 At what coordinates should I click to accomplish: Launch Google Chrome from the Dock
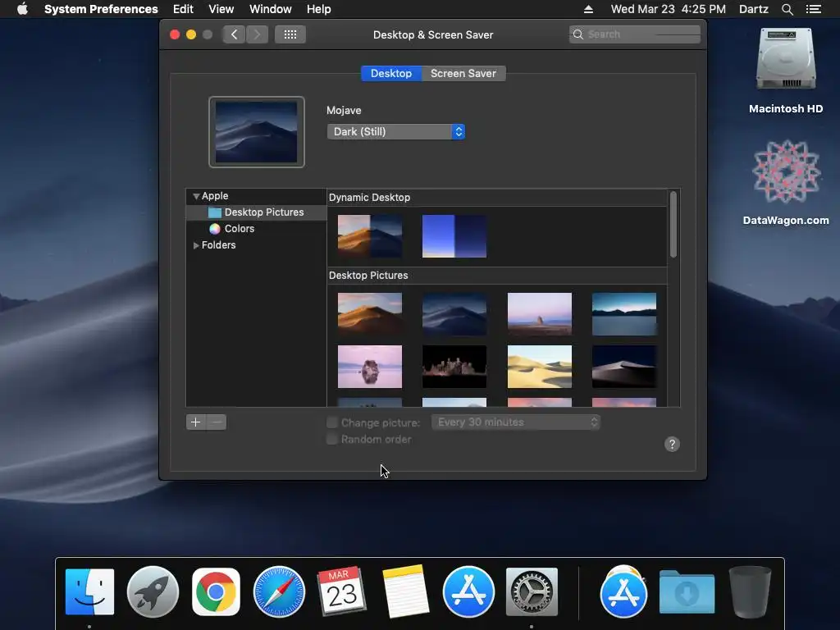coord(216,592)
